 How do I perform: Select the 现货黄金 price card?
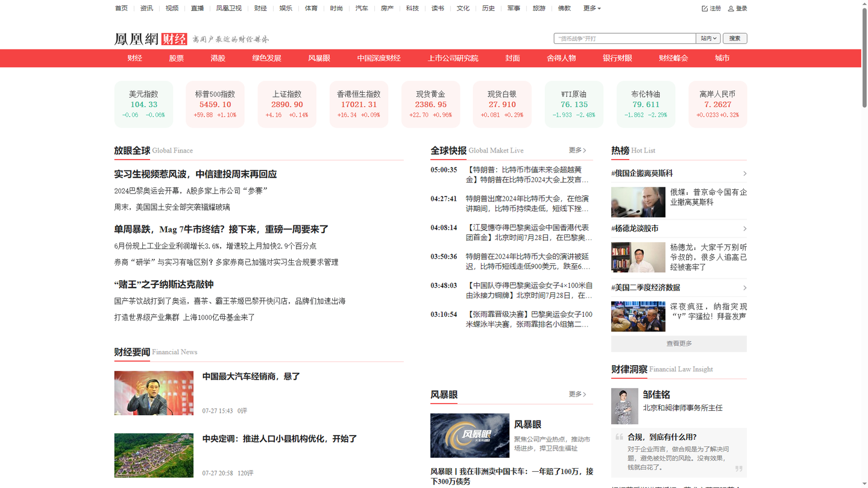[430, 104]
